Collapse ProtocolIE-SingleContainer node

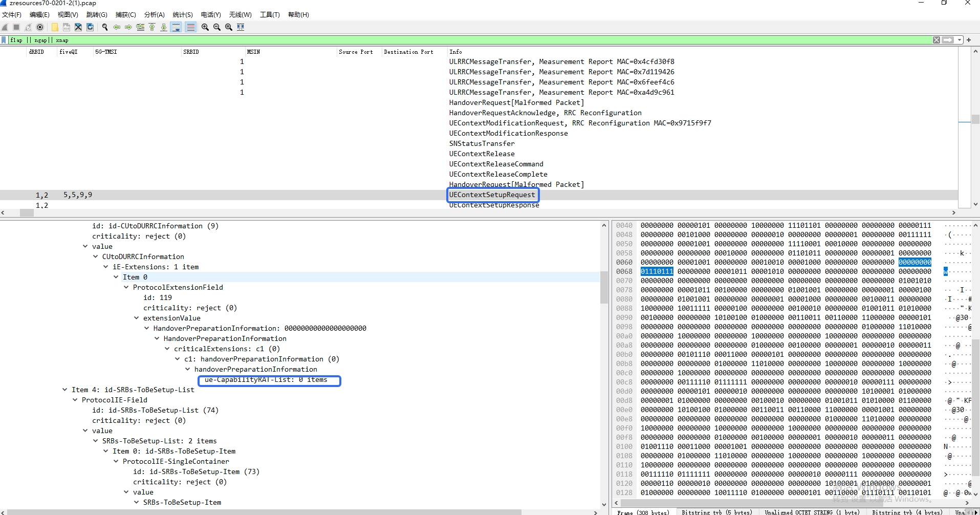(116, 461)
